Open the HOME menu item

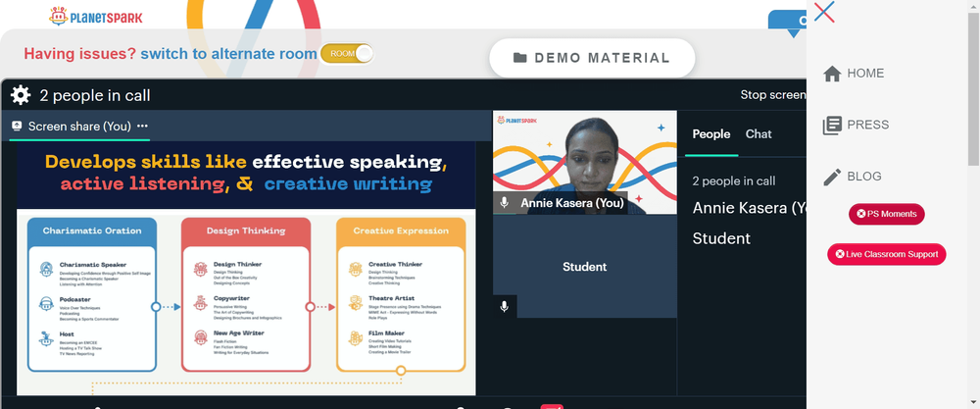[x=865, y=74]
